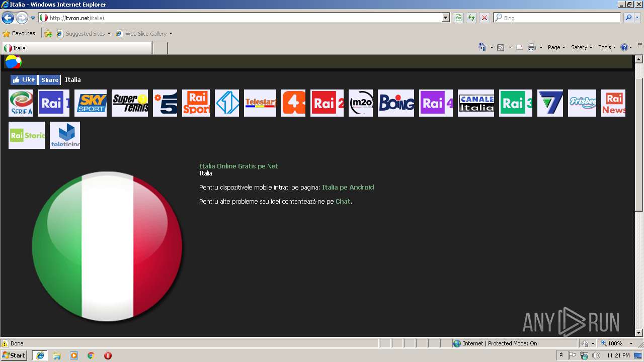Open the Frisbee channel
This screenshot has height=362, width=644.
tap(582, 103)
